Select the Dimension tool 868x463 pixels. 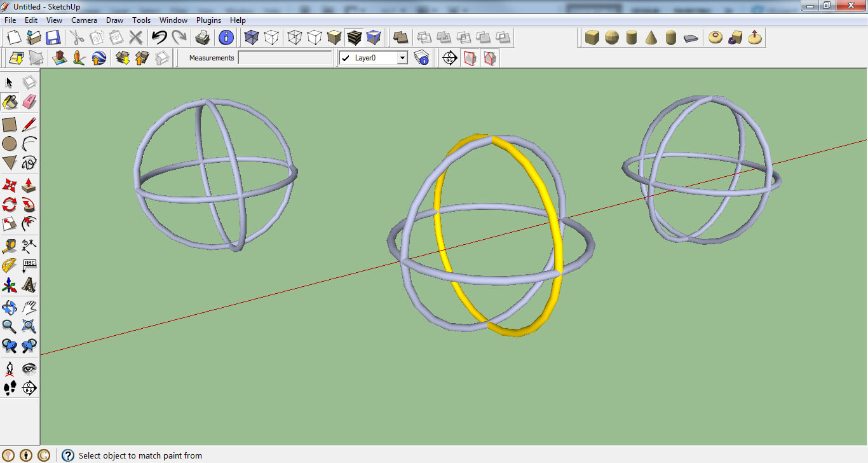29,246
